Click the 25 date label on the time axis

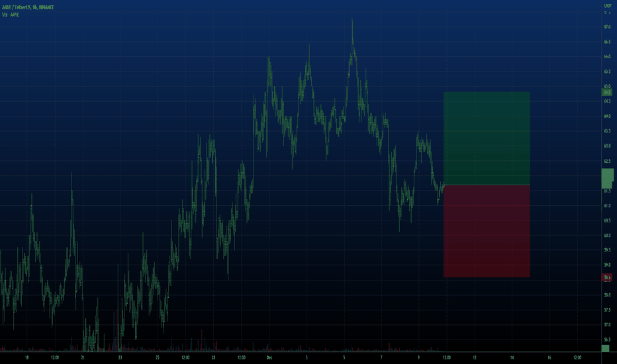pos(158,357)
